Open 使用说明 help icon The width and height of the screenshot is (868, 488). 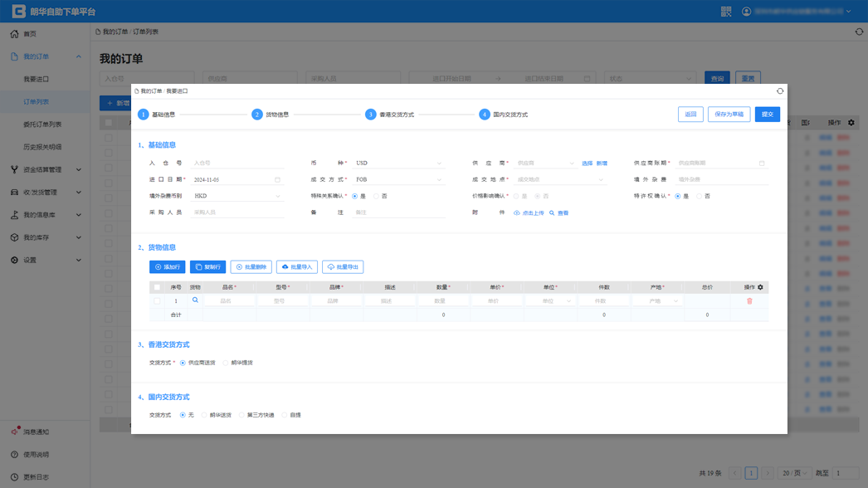coord(14,454)
